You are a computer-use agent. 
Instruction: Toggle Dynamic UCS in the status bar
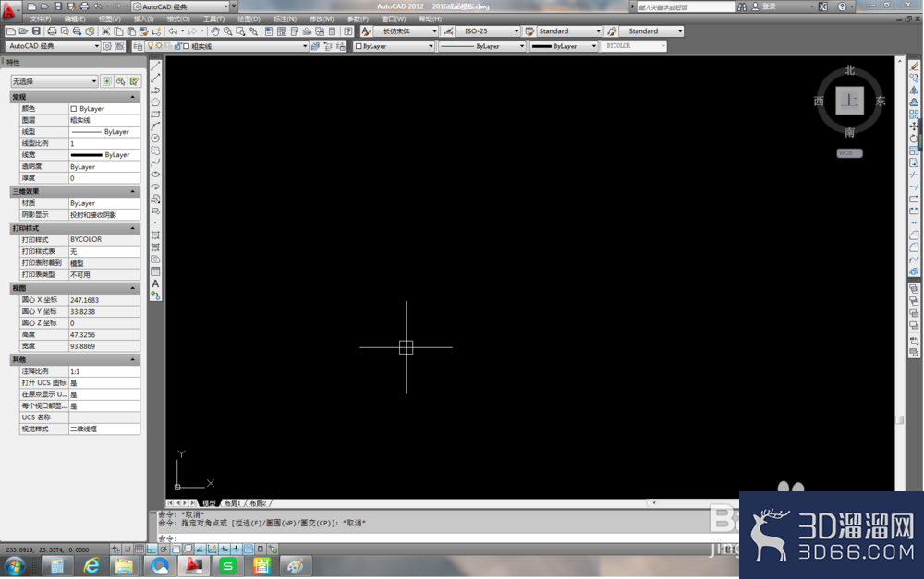(x=213, y=549)
